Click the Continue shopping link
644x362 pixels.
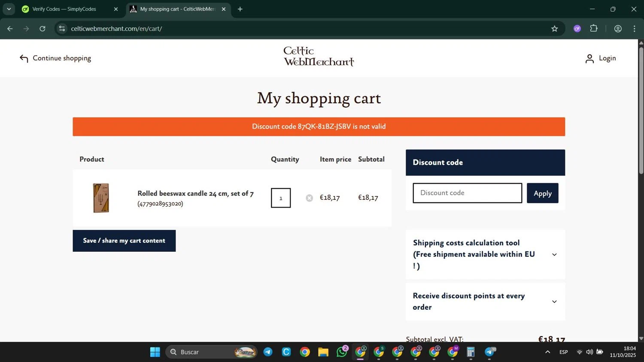(x=62, y=58)
